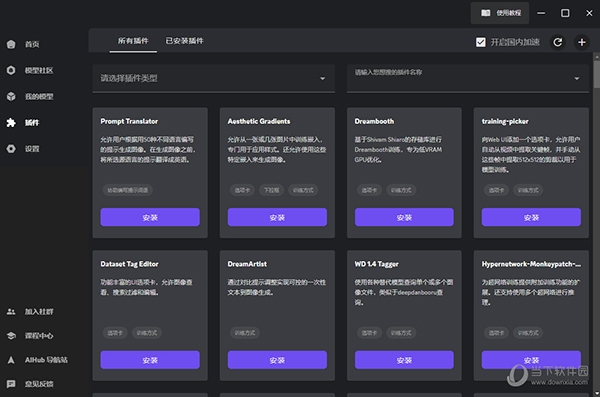Image resolution: width=600 pixels, height=397 pixels.
Task: Click the Dreambooth card title
Action: coord(374,121)
